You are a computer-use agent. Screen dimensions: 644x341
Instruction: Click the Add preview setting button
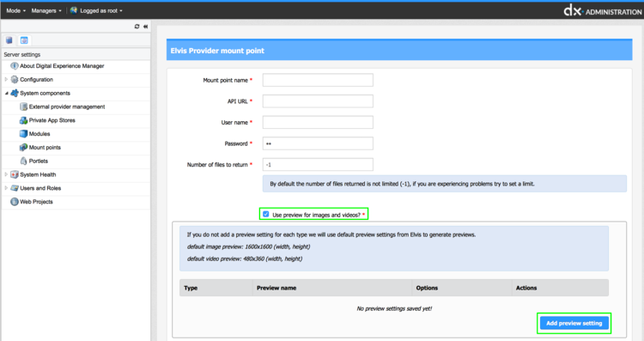click(574, 323)
